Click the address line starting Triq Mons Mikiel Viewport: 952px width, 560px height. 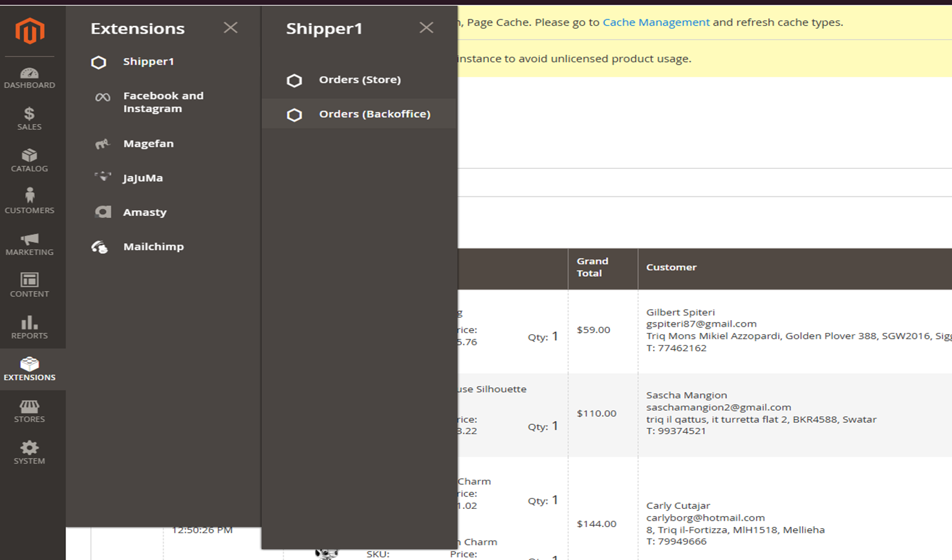pyautogui.click(x=799, y=336)
